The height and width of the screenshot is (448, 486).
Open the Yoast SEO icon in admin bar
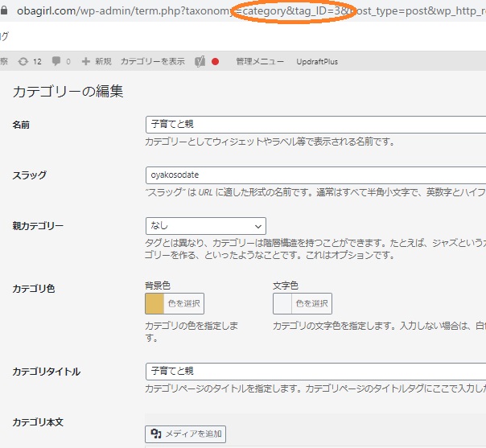coord(200,62)
